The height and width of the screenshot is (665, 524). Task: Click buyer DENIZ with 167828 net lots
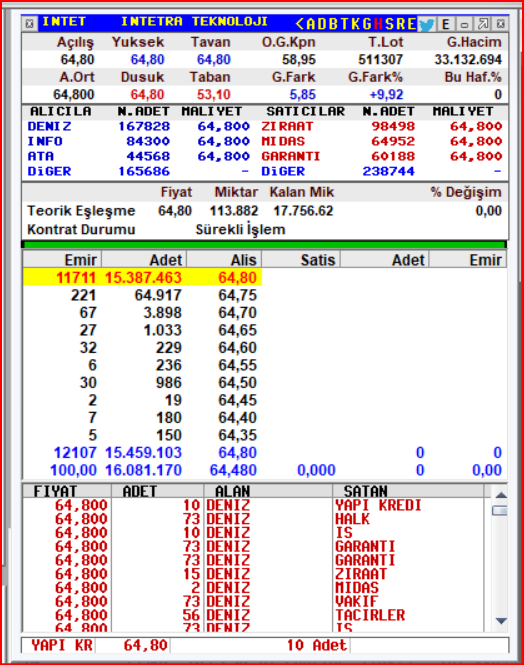coord(49,126)
